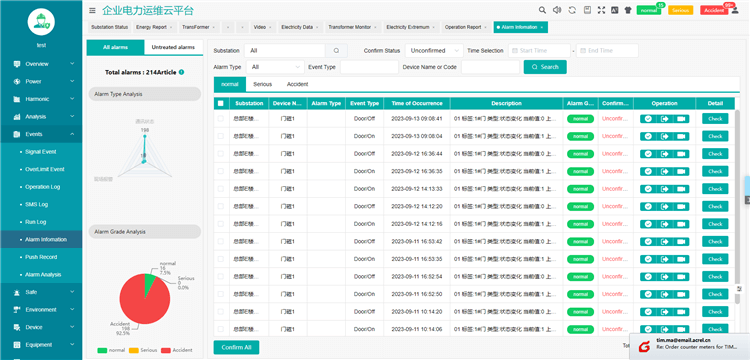The image size is (750, 360).
Task: Click the confirm checkmark icon in first alarm row
Action: coord(648,119)
